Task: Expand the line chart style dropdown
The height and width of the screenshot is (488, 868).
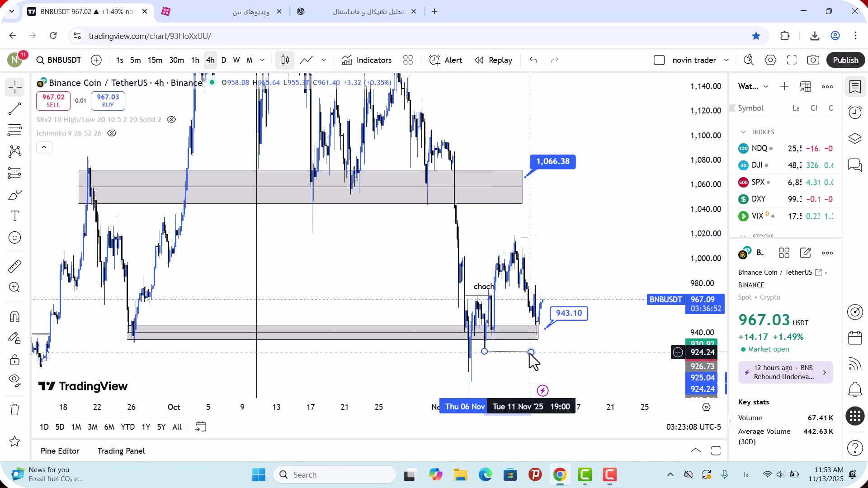Action: pyautogui.click(x=324, y=60)
